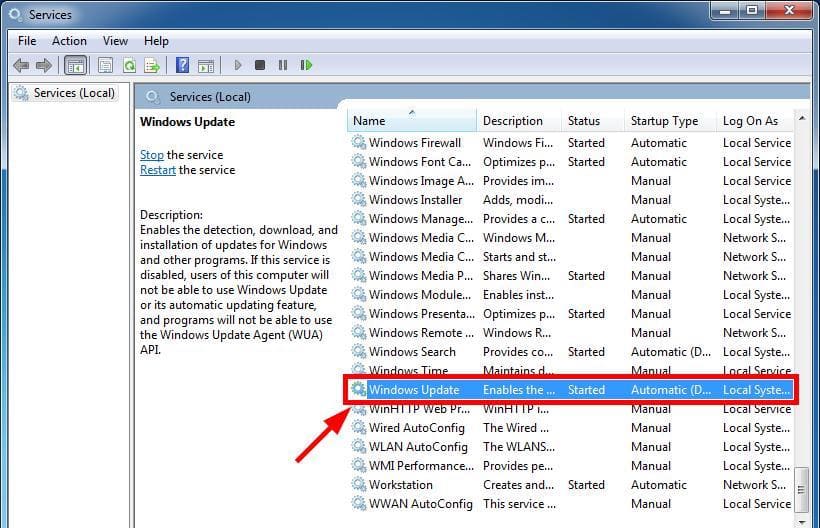Open the Action menu
This screenshot has width=820, height=528.
point(69,41)
